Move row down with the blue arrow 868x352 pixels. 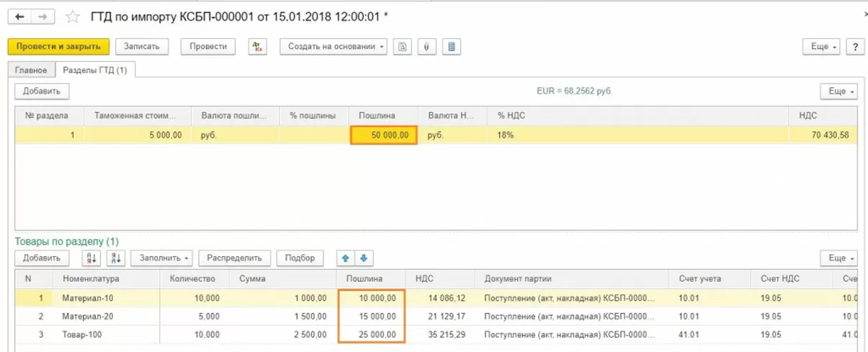point(364,258)
